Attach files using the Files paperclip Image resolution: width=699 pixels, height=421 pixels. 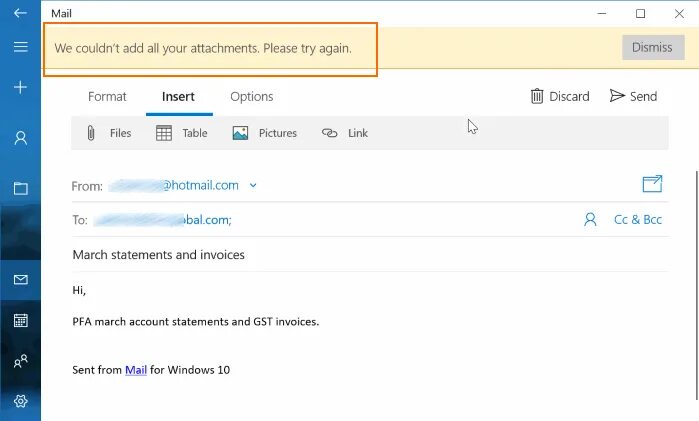pyautogui.click(x=109, y=133)
